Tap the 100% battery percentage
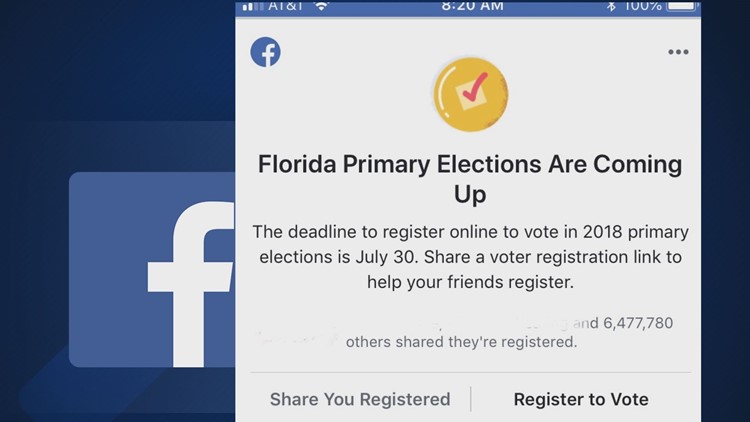This screenshot has height=422, width=750. (643, 6)
